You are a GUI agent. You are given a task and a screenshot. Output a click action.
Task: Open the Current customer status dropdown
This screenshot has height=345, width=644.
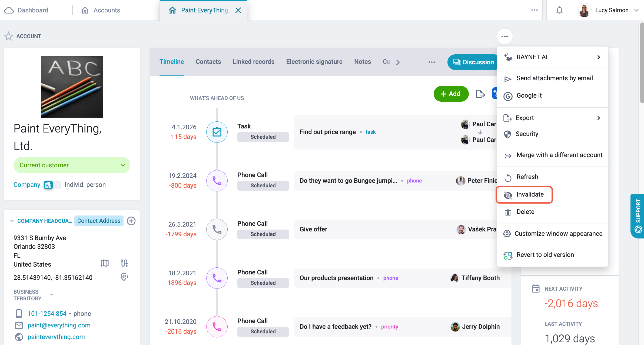click(72, 165)
